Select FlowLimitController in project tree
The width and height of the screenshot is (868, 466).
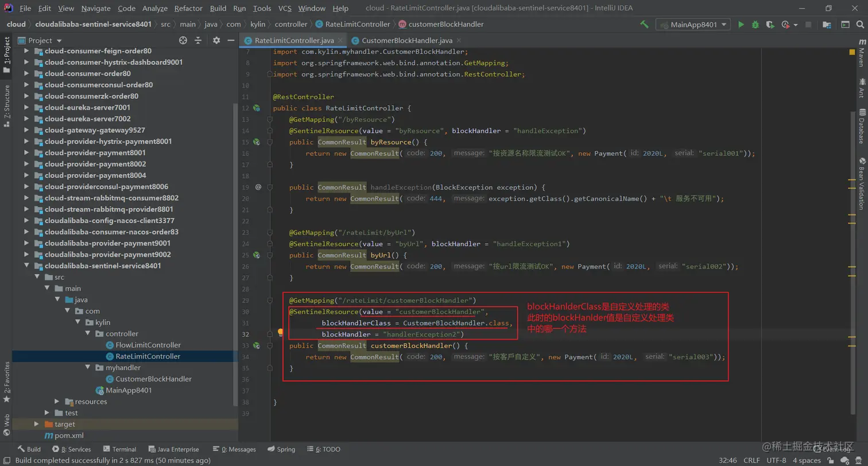pyautogui.click(x=148, y=345)
